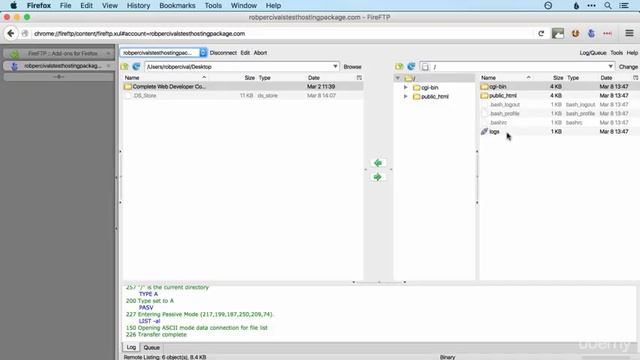Viewport: 640px width, 360px height.
Task: Switch to the Queue tab
Action: (x=151, y=348)
